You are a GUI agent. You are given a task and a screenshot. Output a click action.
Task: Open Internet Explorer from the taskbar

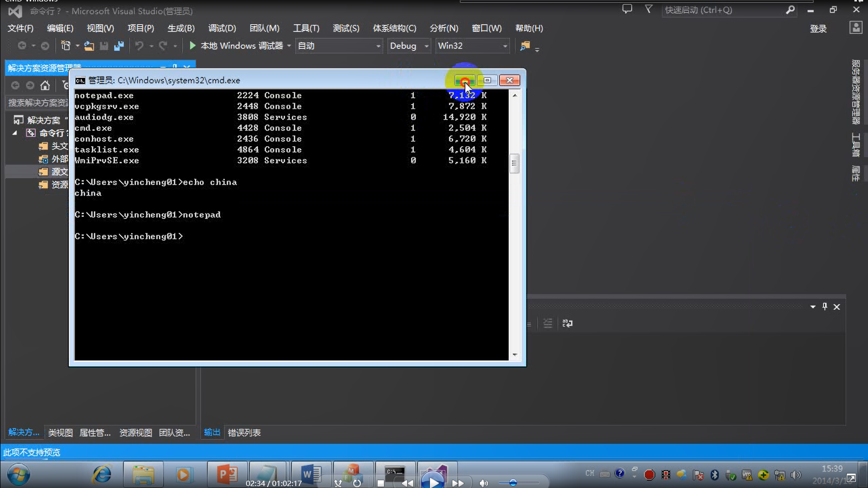point(102,474)
